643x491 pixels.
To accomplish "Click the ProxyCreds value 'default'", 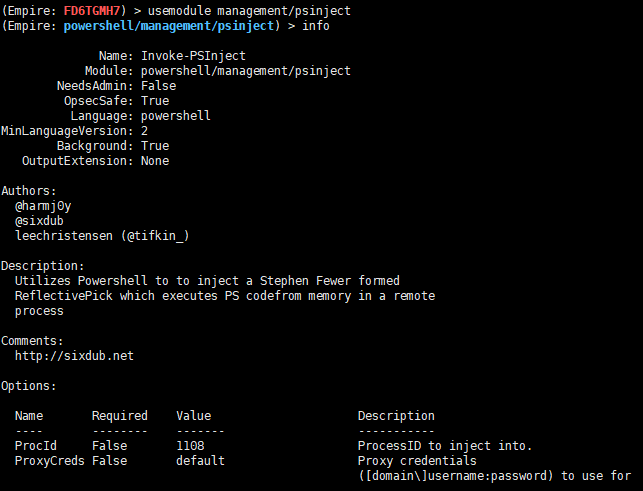I will click(200, 461).
